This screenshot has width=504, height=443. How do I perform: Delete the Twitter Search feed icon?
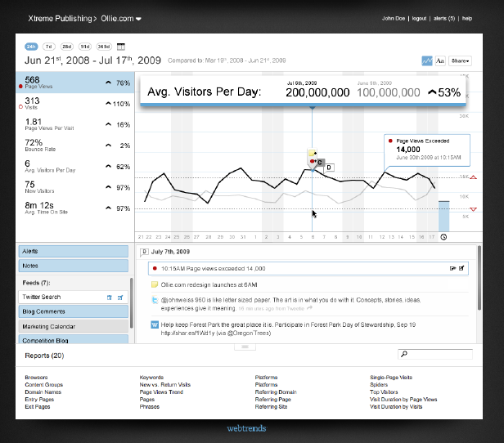point(110,298)
